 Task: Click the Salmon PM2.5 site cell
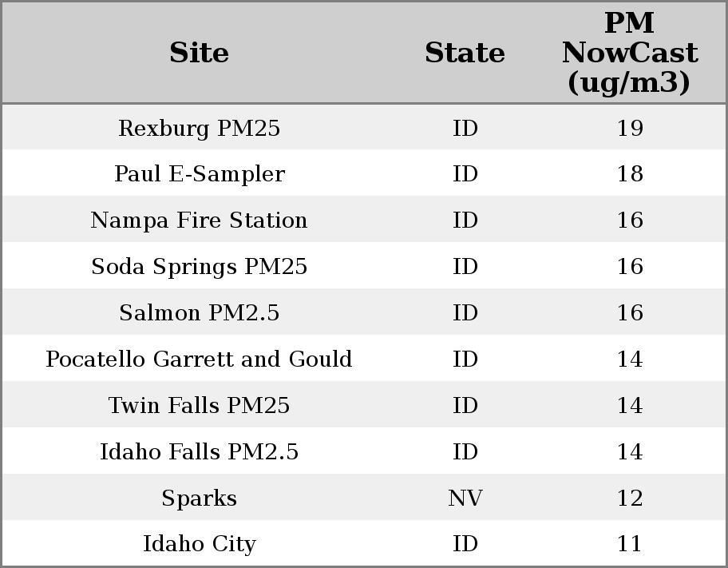pyautogui.click(x=199, y=313)
